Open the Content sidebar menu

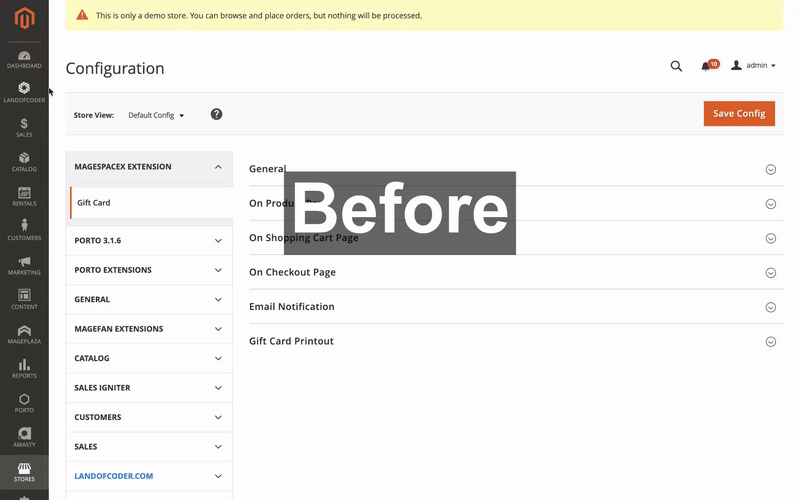point(24,299)
